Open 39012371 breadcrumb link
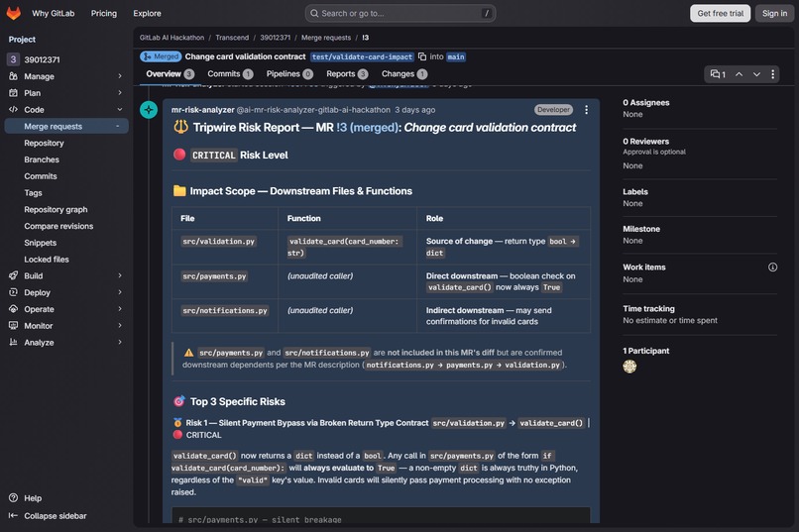The image size is (799, 532). pyautogui.click(x=276, y=38)
